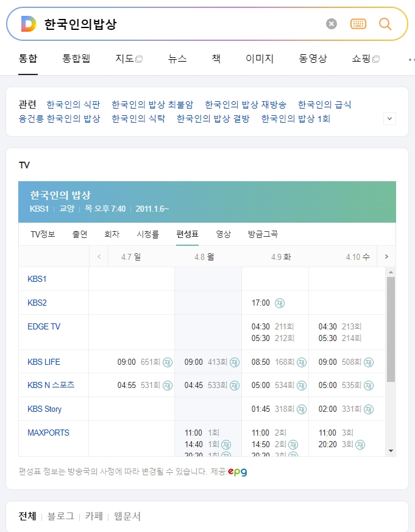Click the magnifier search icon

pyautogui.click(x=385, y=24)
